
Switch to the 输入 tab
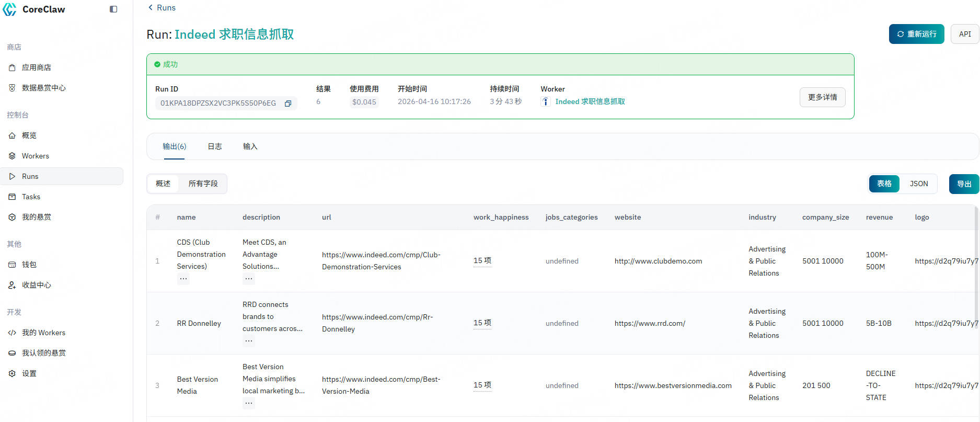point(250,146)
